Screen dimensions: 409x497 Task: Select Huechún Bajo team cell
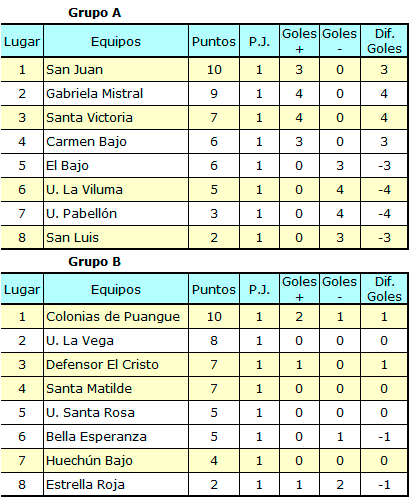[x=116, y=461]
